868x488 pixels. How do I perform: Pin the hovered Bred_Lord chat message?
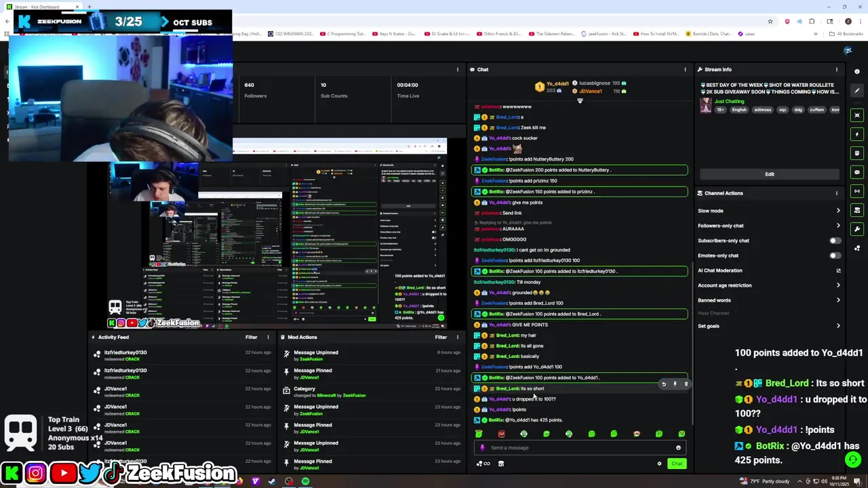click(x=675, y=384)
